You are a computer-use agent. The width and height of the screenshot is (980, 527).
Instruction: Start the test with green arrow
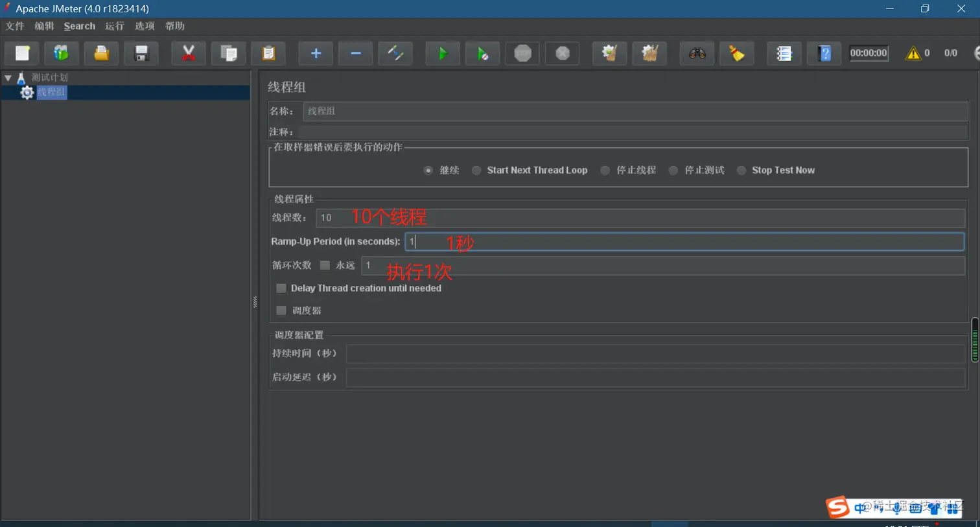pos(443,53)
